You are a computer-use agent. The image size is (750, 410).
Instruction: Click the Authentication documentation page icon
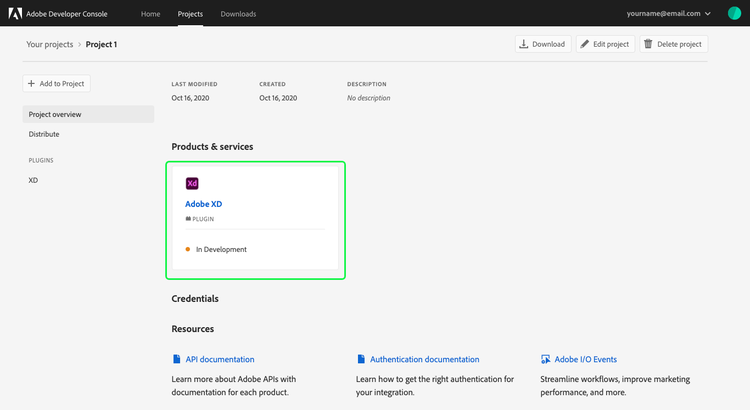(361, 359)
